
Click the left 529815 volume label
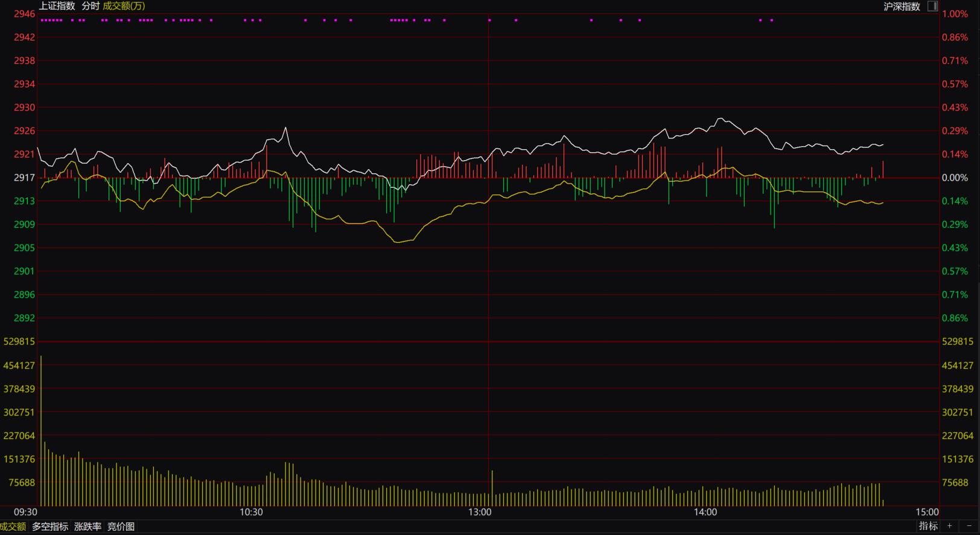pos(19,341)
